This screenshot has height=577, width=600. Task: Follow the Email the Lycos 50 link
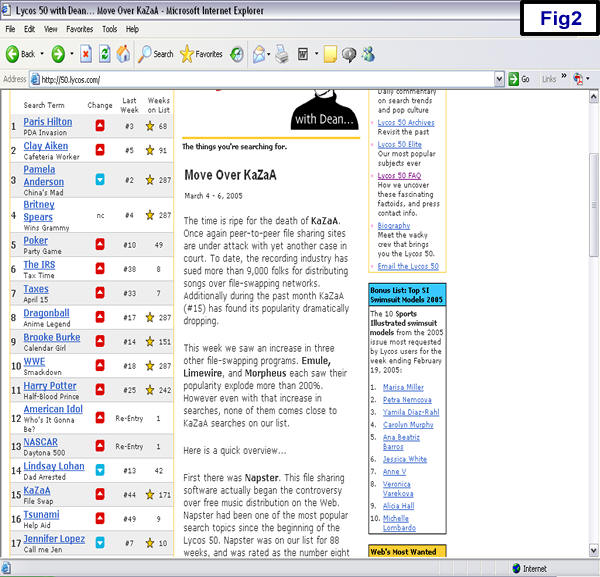[408, 266]
